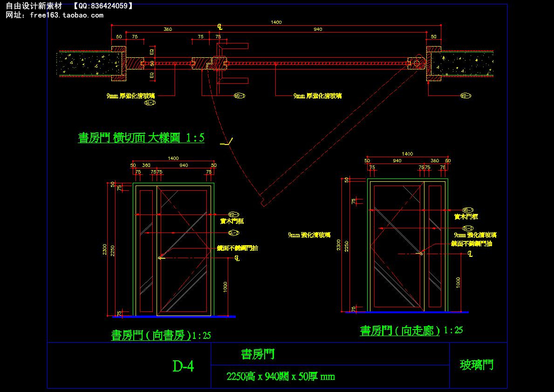
Task: Click the WD-1 tag in the 向書房 elevation
Action: pos(233,214)
